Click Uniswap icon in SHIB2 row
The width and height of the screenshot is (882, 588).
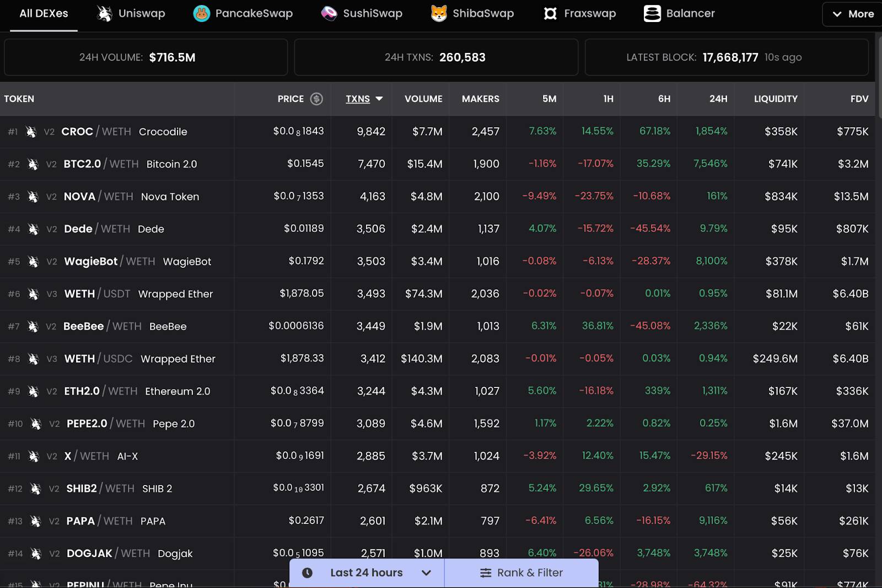(x=36, y=489)
